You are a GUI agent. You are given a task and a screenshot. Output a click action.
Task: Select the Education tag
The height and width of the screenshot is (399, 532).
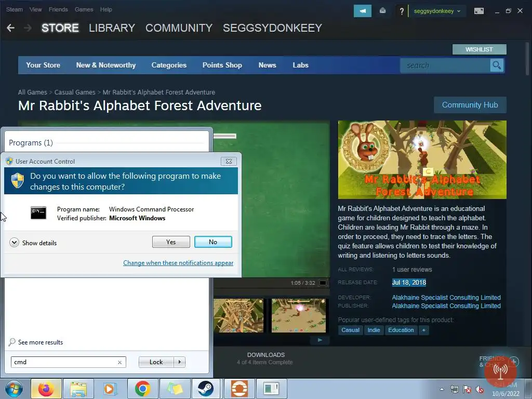point(401,330)
